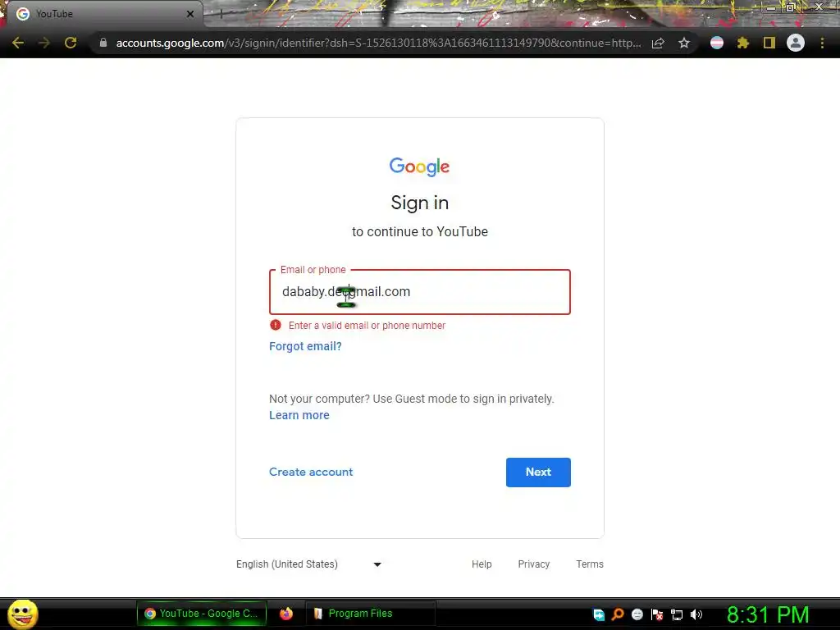Open the Privacy footer link
Viewport: 840px width, 630px height.
(x=533, y=564)
